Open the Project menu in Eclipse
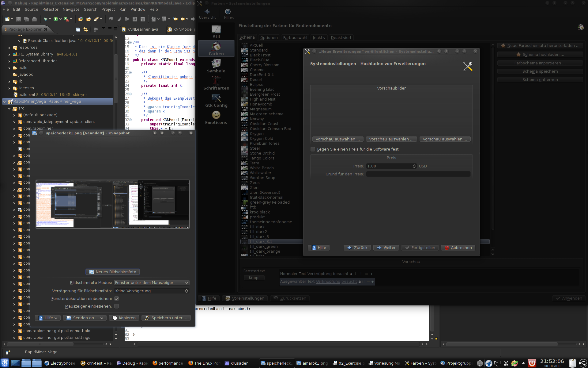588x368 pixels. pyautogui.click(x=108, y=10)
